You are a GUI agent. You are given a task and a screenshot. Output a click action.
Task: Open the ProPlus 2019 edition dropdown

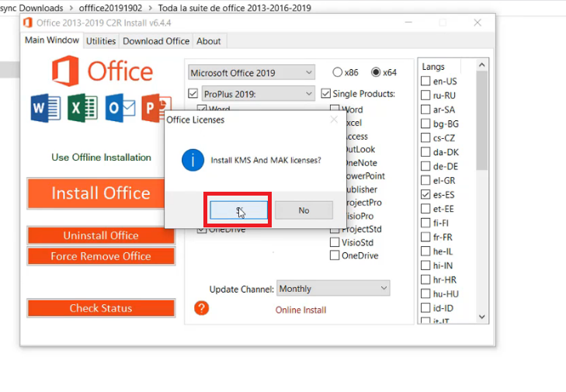pyautogui.click(x=258, y=94)
